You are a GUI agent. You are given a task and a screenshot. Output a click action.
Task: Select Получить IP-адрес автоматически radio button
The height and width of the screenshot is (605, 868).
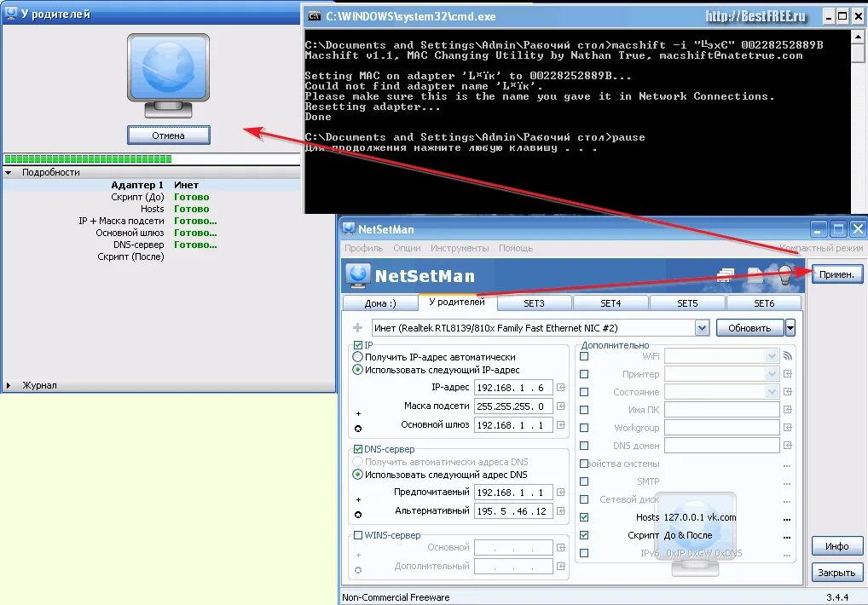357,357
